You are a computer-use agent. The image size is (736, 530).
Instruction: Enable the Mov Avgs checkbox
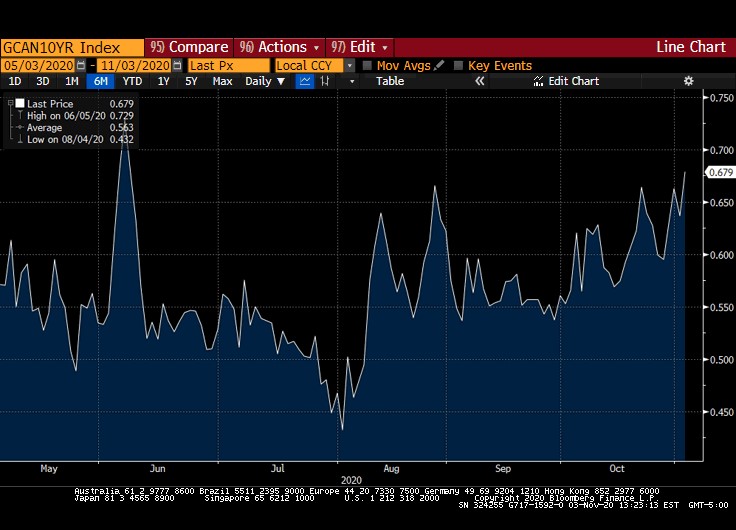[367, 65]
